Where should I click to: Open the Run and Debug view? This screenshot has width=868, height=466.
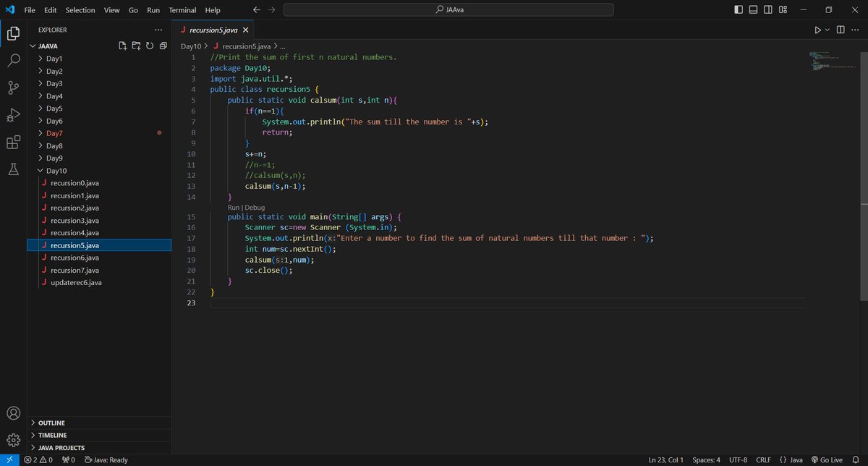(13, 115)
